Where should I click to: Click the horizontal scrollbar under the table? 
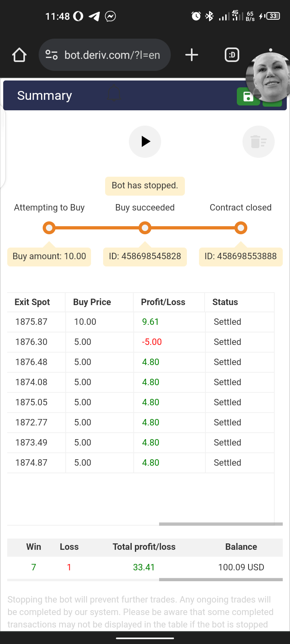221,524
